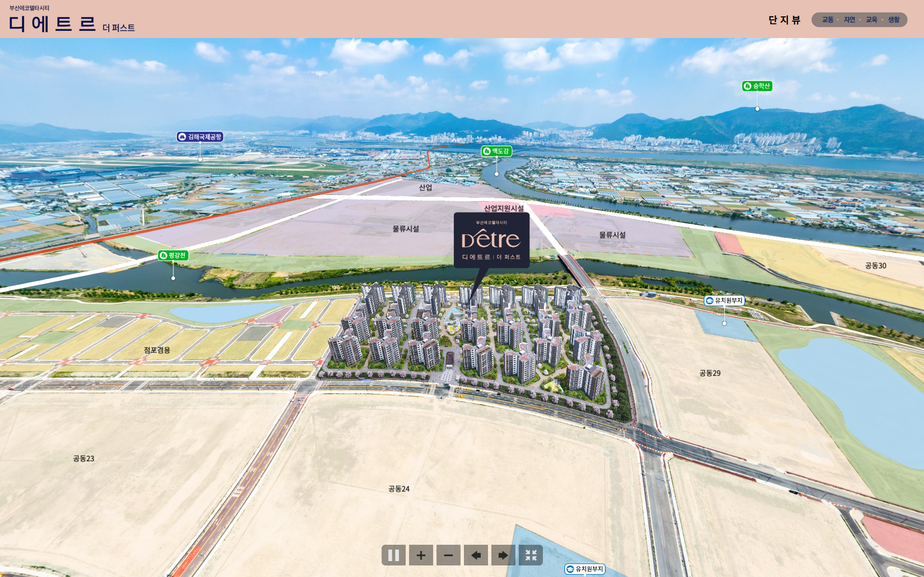Open the 유치원부지 marker near 공동29
The height and width of the screenshot is (577, 924).
[724, 301]
